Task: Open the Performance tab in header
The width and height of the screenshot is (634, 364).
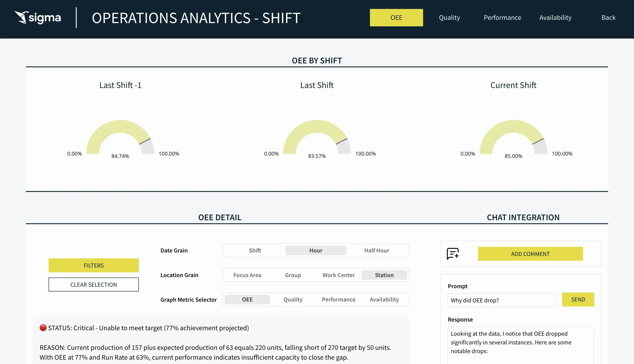Action: point(502,17)
